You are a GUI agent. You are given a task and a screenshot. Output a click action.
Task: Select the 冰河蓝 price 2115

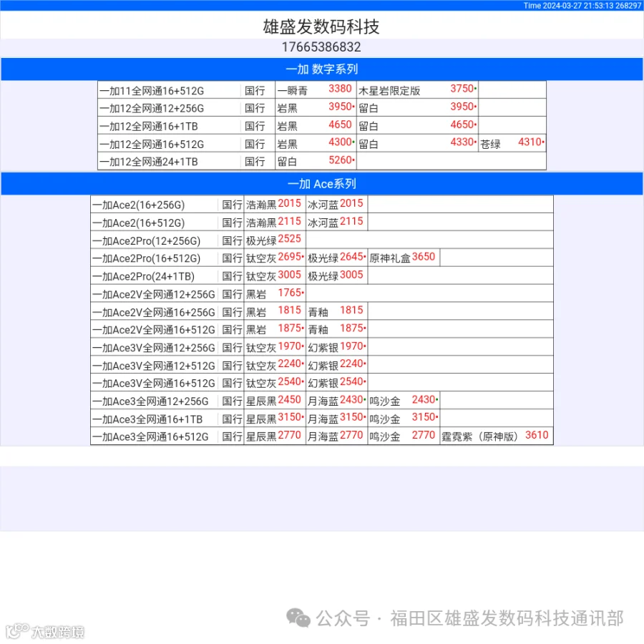coord(351,221)
